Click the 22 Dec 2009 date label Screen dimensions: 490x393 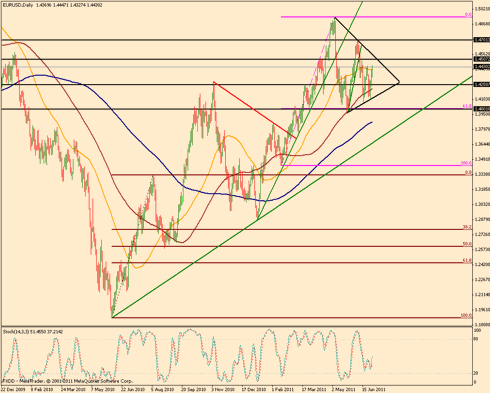coord(12,389)
